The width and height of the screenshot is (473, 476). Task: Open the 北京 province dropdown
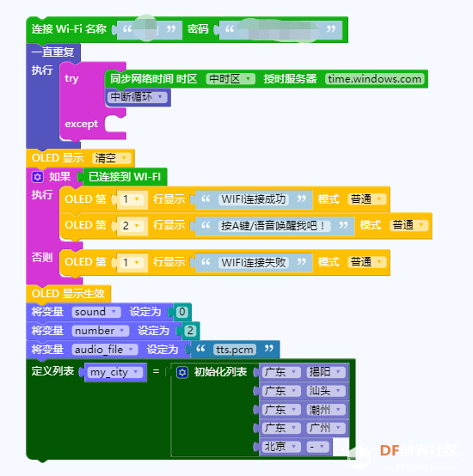coord(281,447)
